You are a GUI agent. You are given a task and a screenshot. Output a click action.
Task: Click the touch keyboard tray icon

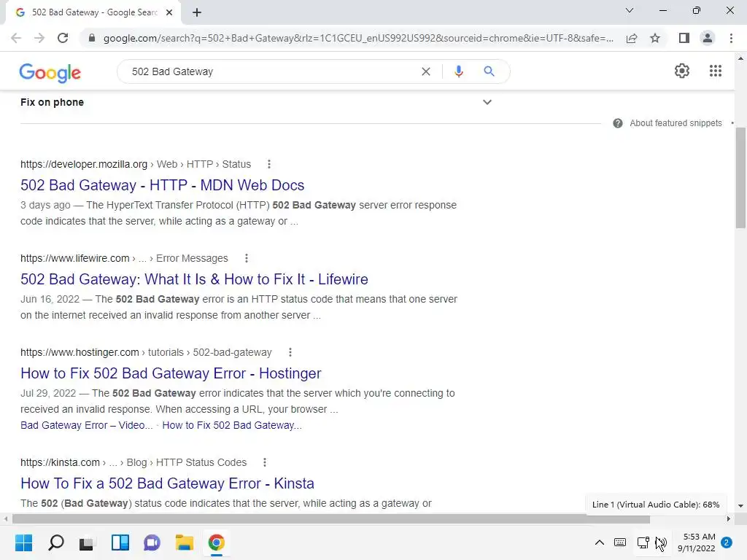coord(620,542)
